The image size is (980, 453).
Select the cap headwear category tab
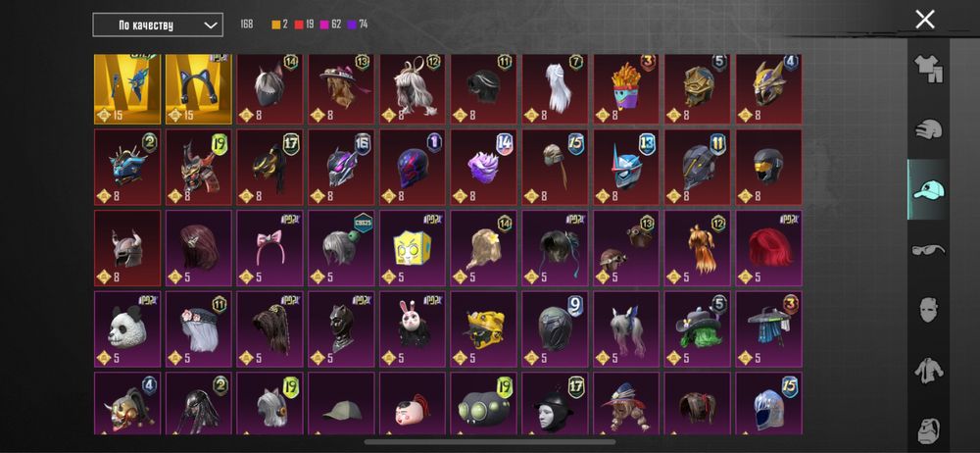coord(929,189)
